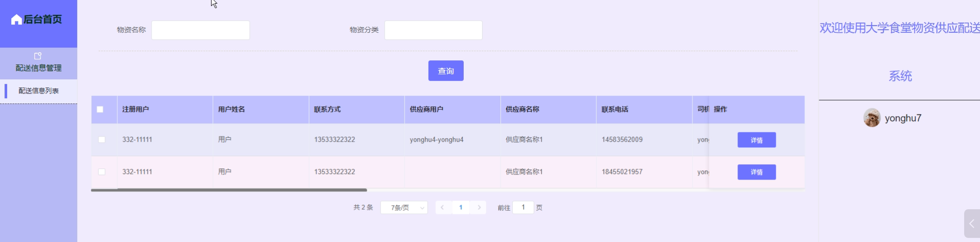Toggle the select-all checkbox in table header
This screenshot has height=242, width=980.
pos(100,109)
